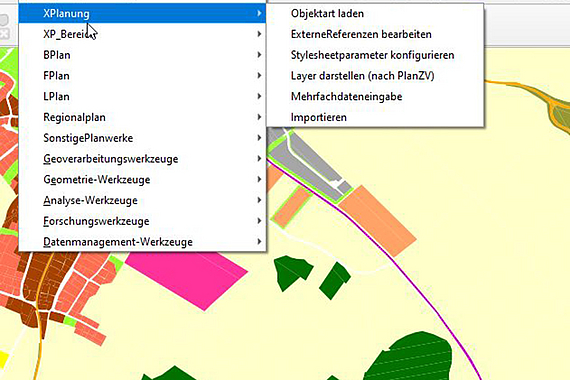Expand arrow next to Analyse-Werkzeuge
This screenshot has height=380, width=570.
coord(259,200)
